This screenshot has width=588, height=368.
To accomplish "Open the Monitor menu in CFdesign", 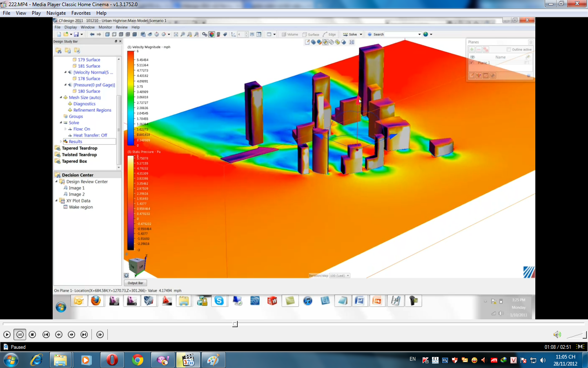I will coord(105,27).
